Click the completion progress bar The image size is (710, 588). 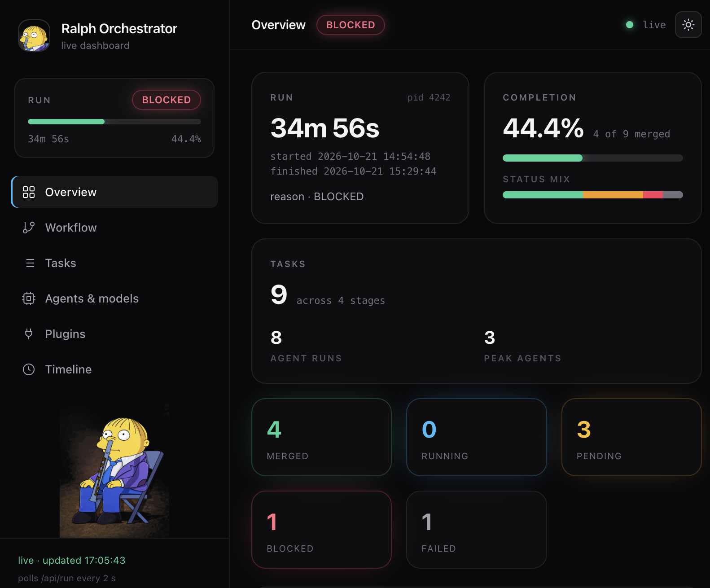tap(593, 158)
